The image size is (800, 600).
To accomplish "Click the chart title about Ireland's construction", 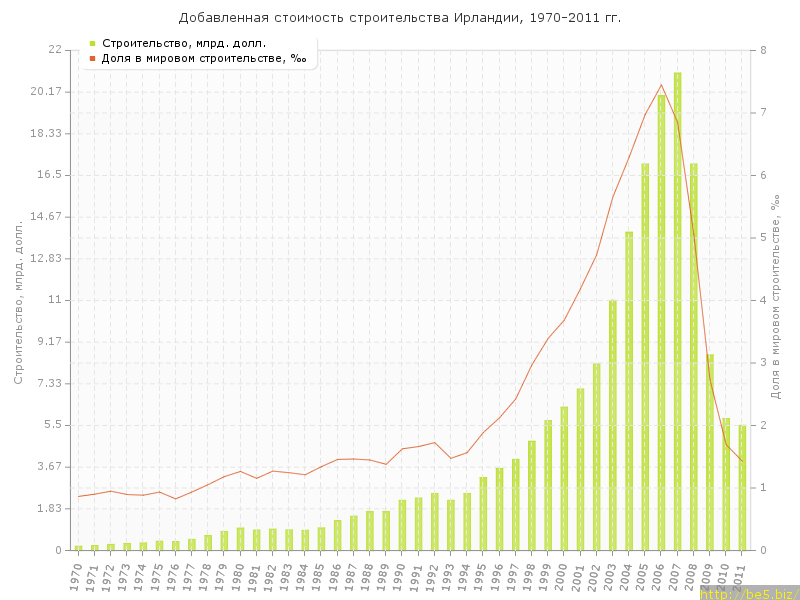I will (x=400, y=18).
